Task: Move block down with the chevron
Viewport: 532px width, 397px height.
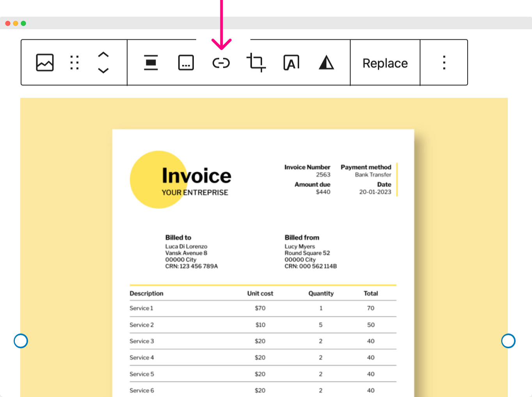Action: coord(103,71)
